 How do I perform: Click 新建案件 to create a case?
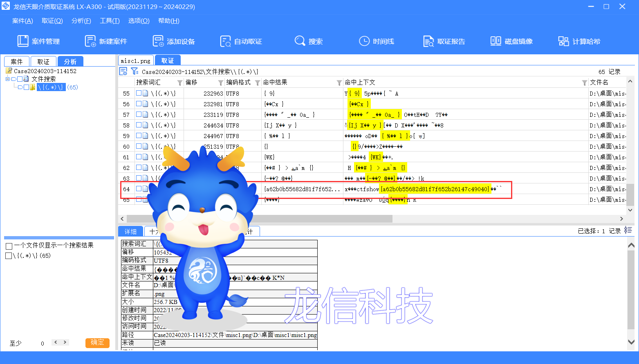point(105,41)
